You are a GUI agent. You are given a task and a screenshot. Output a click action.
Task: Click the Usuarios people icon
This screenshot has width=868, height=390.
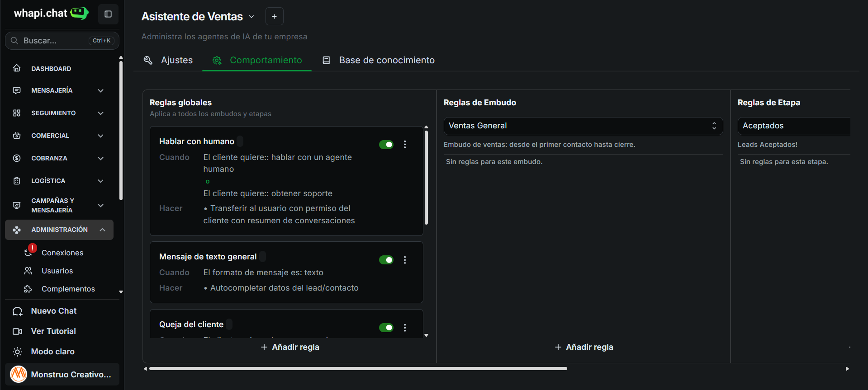point(28,271)
